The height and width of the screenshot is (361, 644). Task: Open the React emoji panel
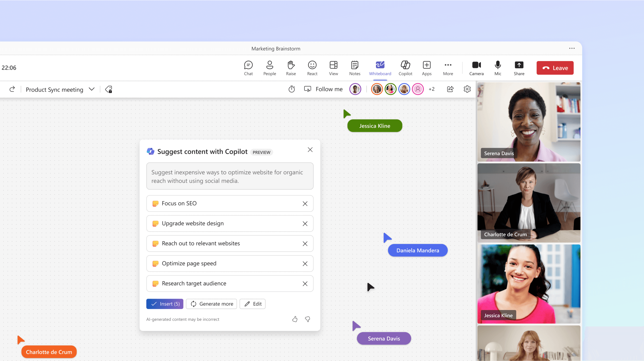312,67
